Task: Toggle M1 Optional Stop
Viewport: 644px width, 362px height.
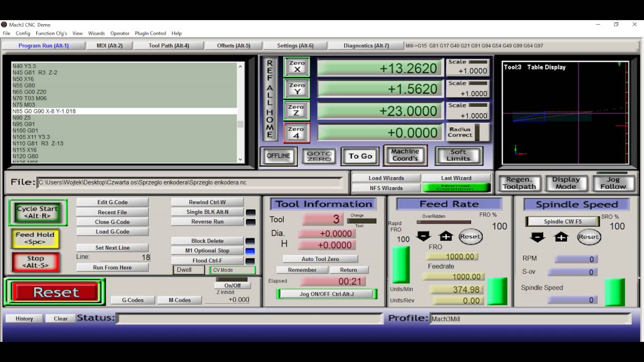Action: [x=207, y=251]
